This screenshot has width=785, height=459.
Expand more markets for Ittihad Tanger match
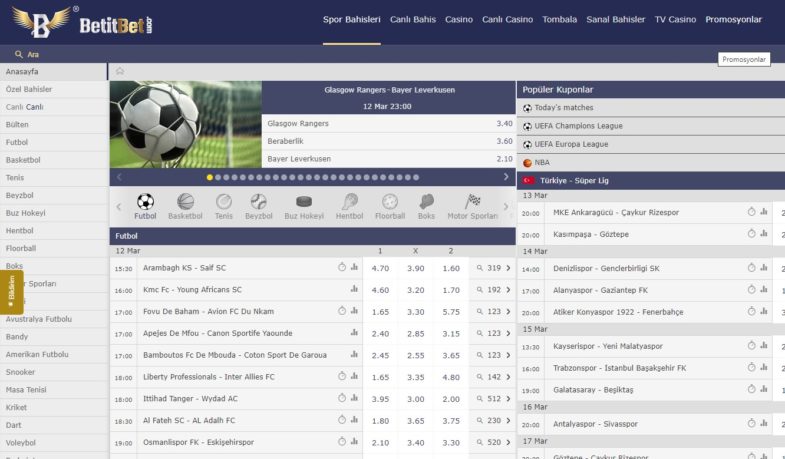[508, 399]
